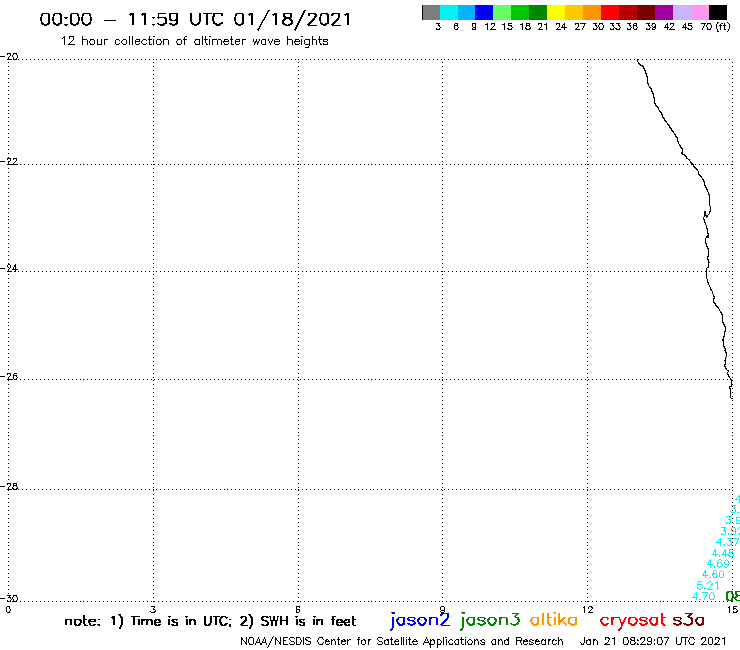Click the green "jason3" satellite label

(490, 620)
